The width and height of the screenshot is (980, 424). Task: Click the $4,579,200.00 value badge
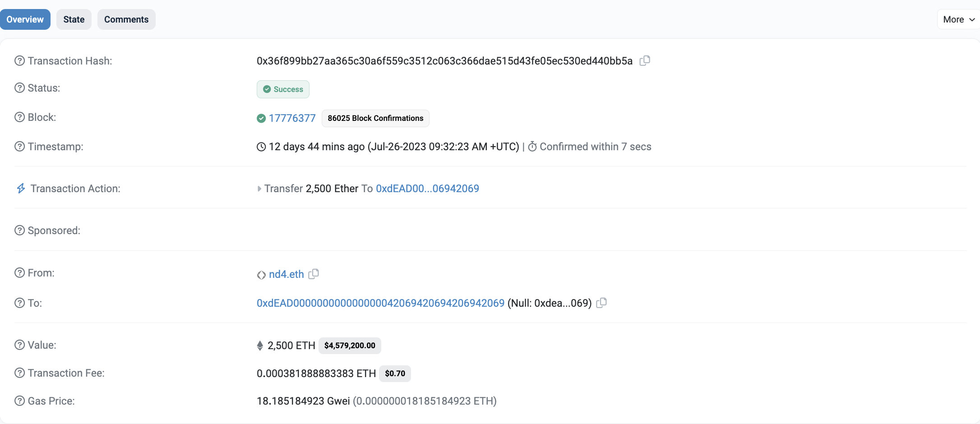click(x=350, y=346)
